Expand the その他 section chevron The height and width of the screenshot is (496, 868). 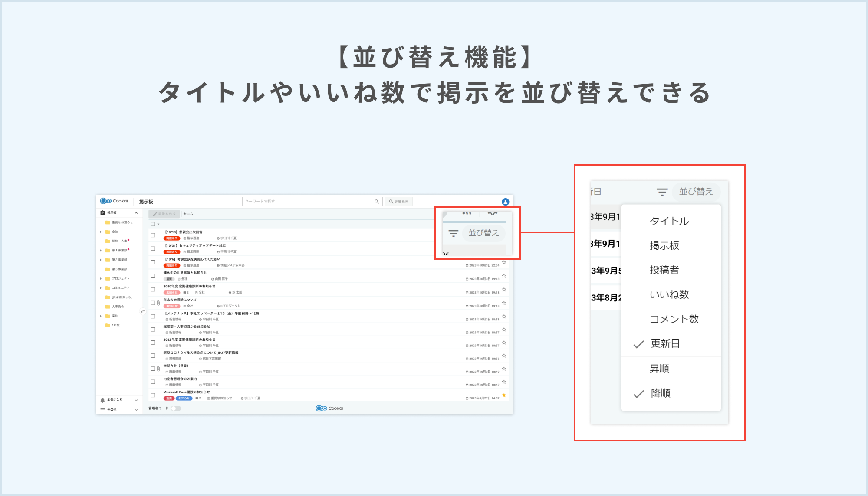tap(136, 410)
